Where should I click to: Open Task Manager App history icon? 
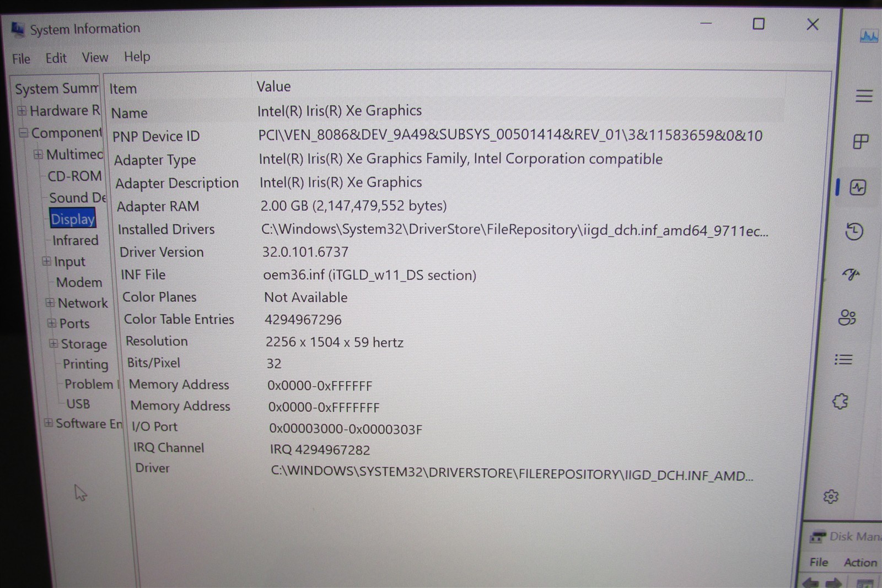tap(854, 231)
